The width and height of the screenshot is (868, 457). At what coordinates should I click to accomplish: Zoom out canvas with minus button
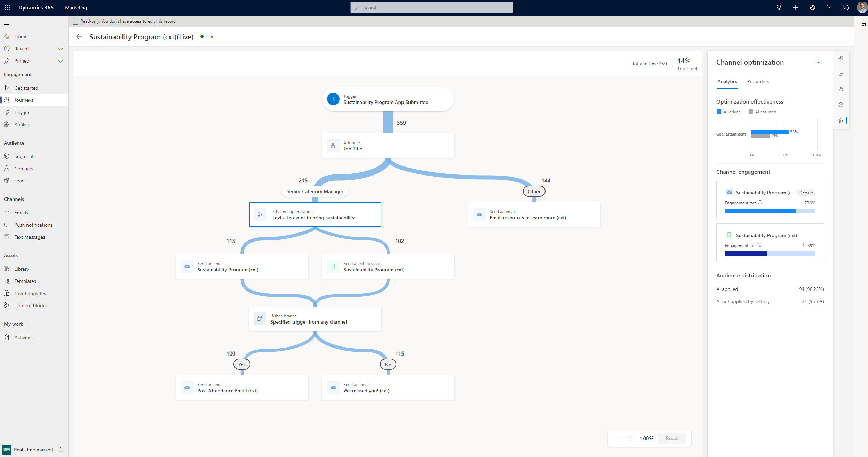(618, 438)
